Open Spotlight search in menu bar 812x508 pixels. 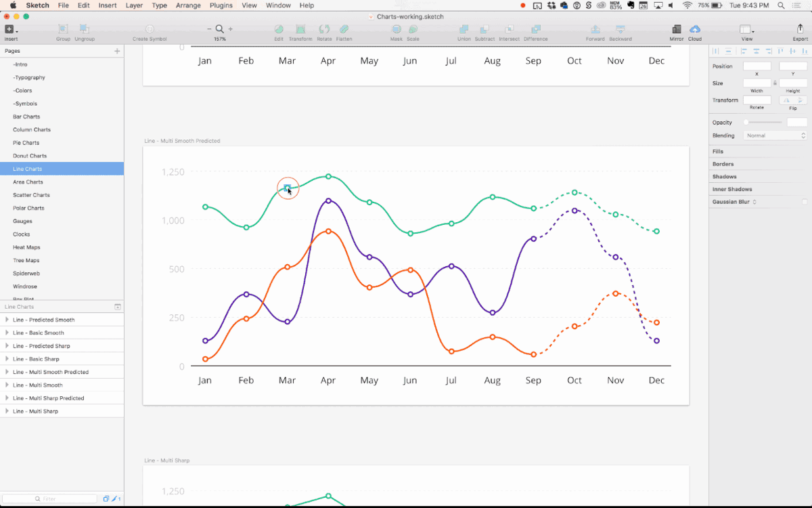pos(781,5)
